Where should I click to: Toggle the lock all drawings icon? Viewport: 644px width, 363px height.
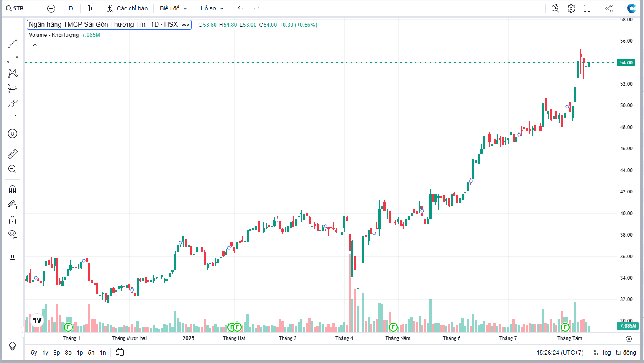(x=13, y=220)
